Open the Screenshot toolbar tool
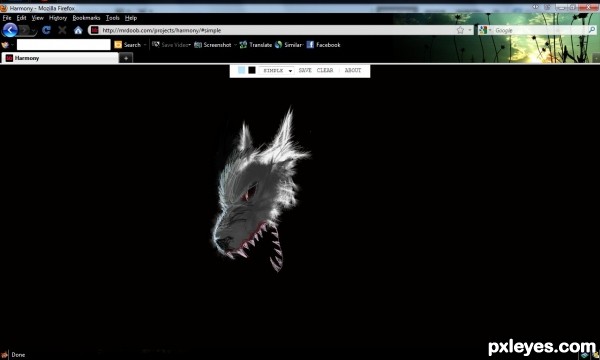600x360 pixels. [213, 45]
